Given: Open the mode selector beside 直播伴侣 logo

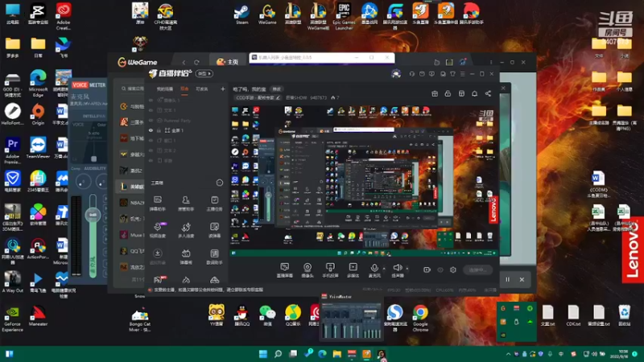Looking at the screenshot, I should [204, 73].
